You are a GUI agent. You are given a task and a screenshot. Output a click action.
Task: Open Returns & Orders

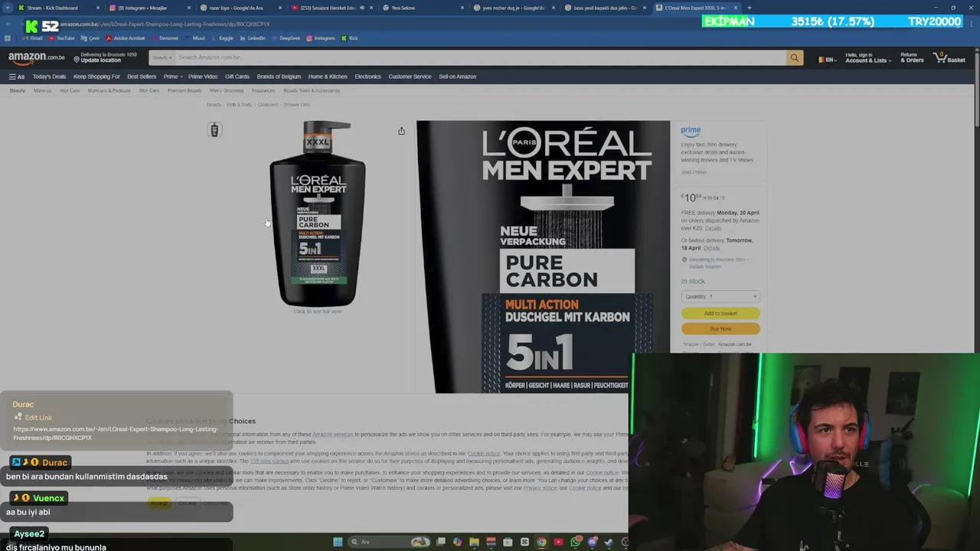912,57
